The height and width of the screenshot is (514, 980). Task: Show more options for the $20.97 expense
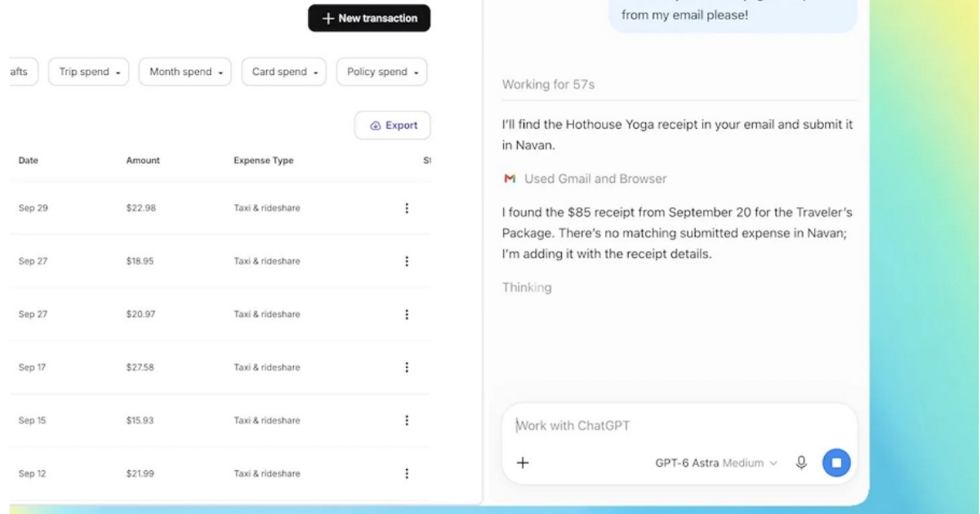click(407, 314)
